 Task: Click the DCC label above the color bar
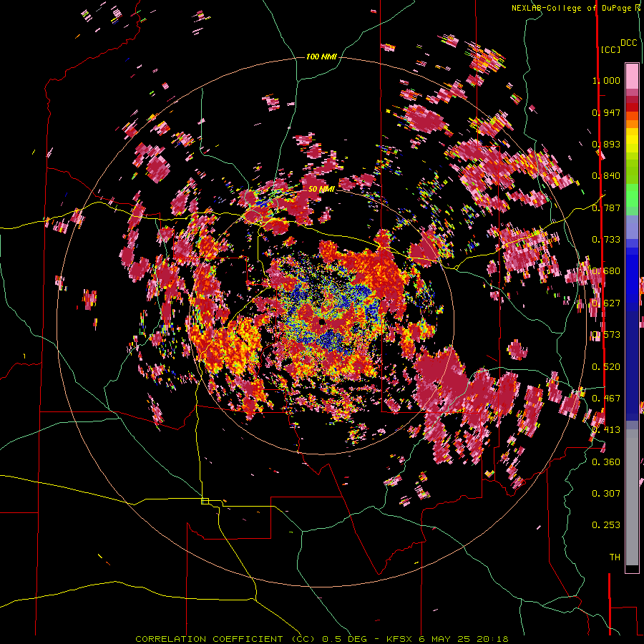[x=629, y=43]
